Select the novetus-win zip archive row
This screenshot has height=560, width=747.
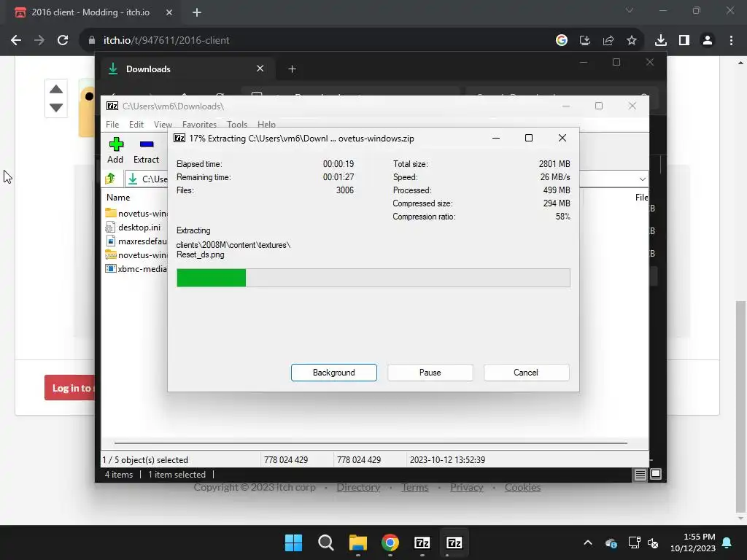136,254
